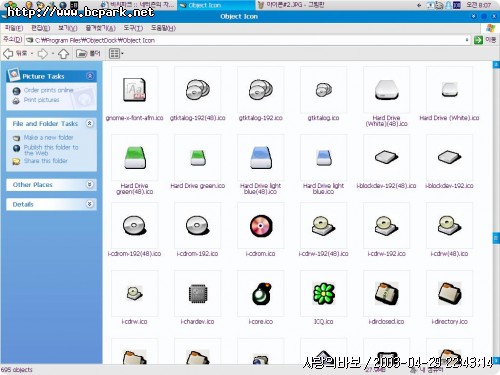Click Publish this folder to the Web
Screen dimensions: 500x375
coord(51,150)
